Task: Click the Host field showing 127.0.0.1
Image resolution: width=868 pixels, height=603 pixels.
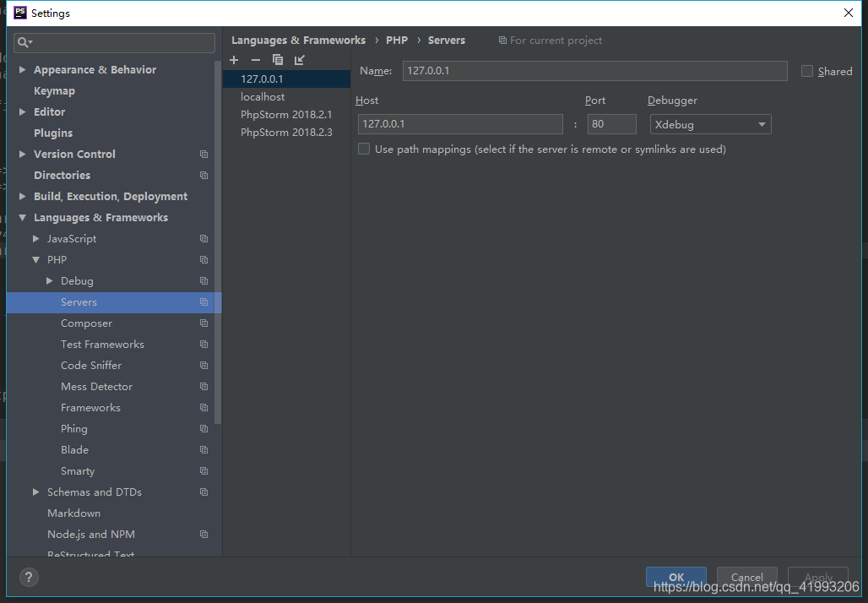Action: click(460, 124)
